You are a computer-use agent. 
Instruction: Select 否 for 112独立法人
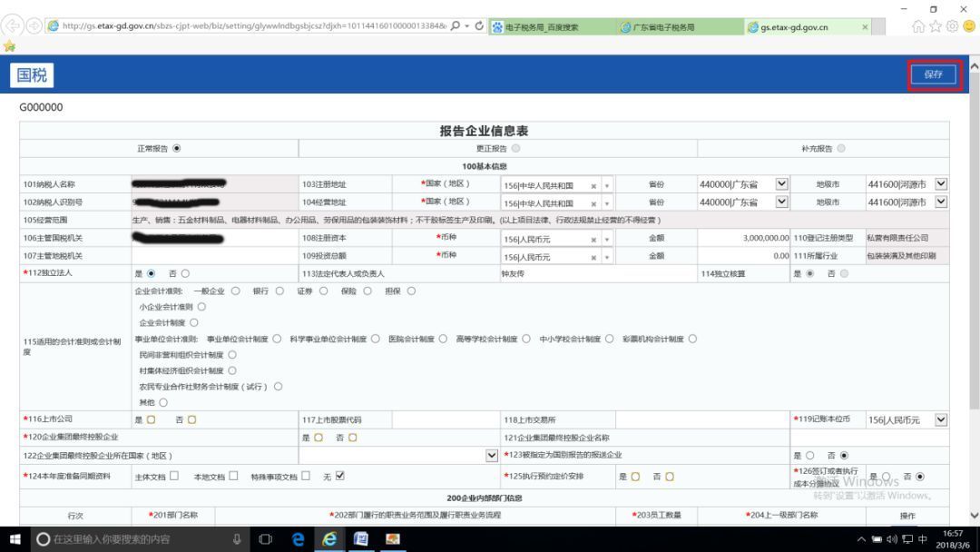(183, 272)
